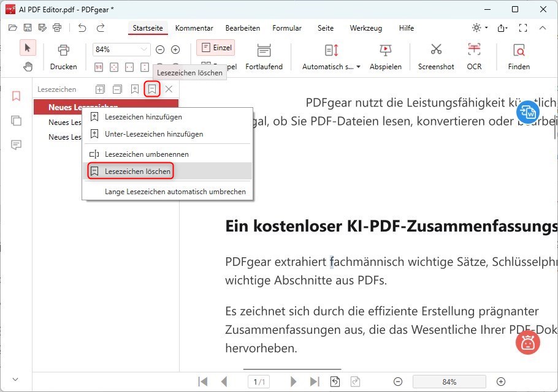Open a file with the folder icon
The height and width of the screenshot is (392, 558).
point(13,28)
